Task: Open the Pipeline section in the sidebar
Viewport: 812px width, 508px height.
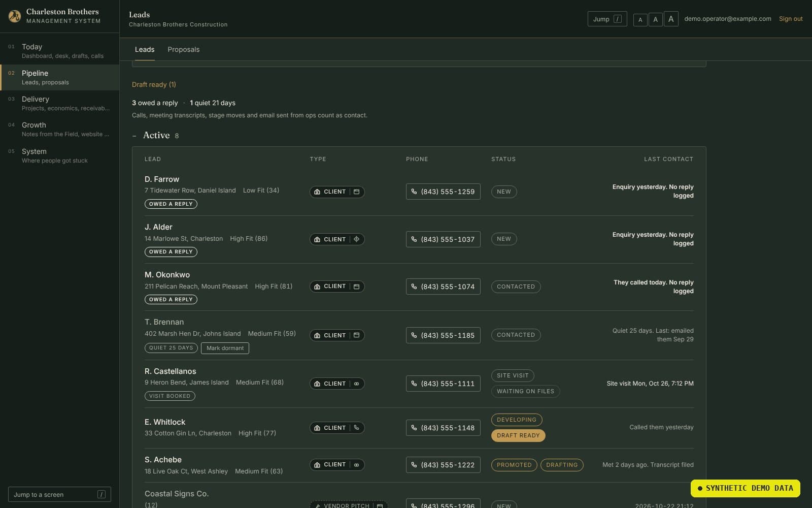Action: [x=60, y=77]
